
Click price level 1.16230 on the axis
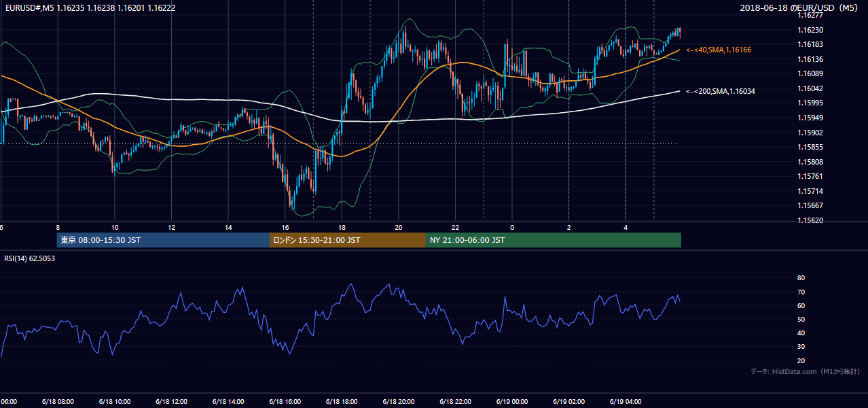point(810,30)
